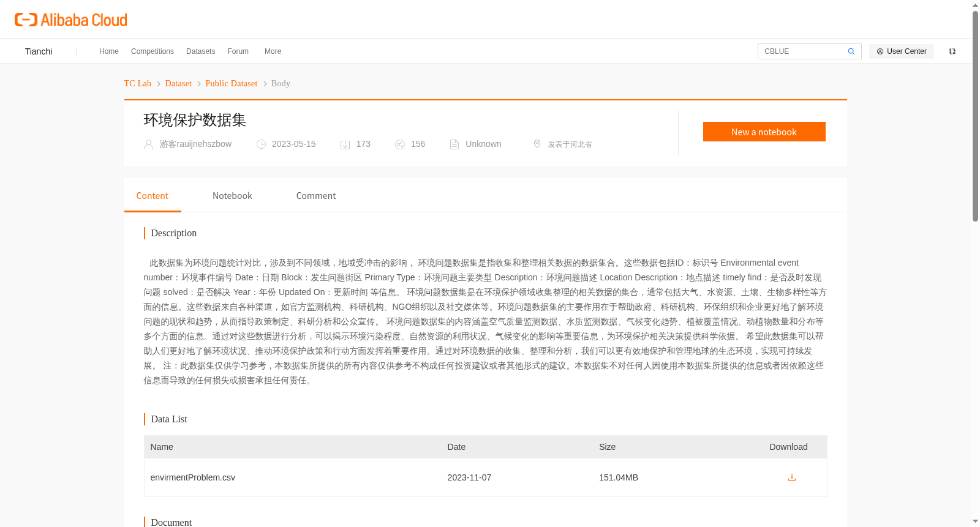Download envirmentProblem.csv via the download icon
980x527 pixels.
pos(791,477)
